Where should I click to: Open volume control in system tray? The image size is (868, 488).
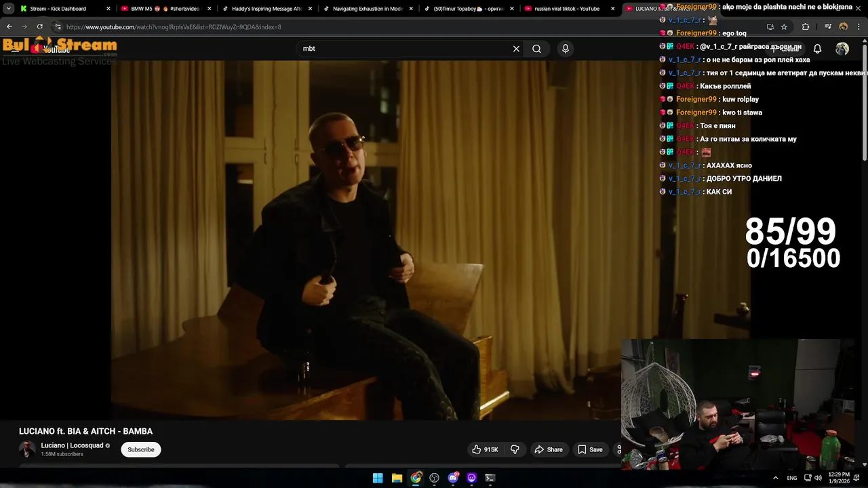(818, 478)
